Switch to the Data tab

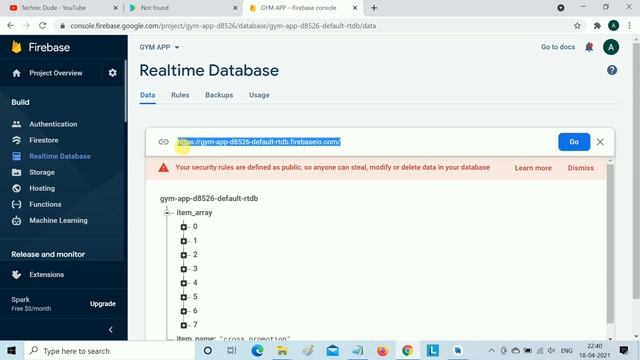(x=147, y=95)
